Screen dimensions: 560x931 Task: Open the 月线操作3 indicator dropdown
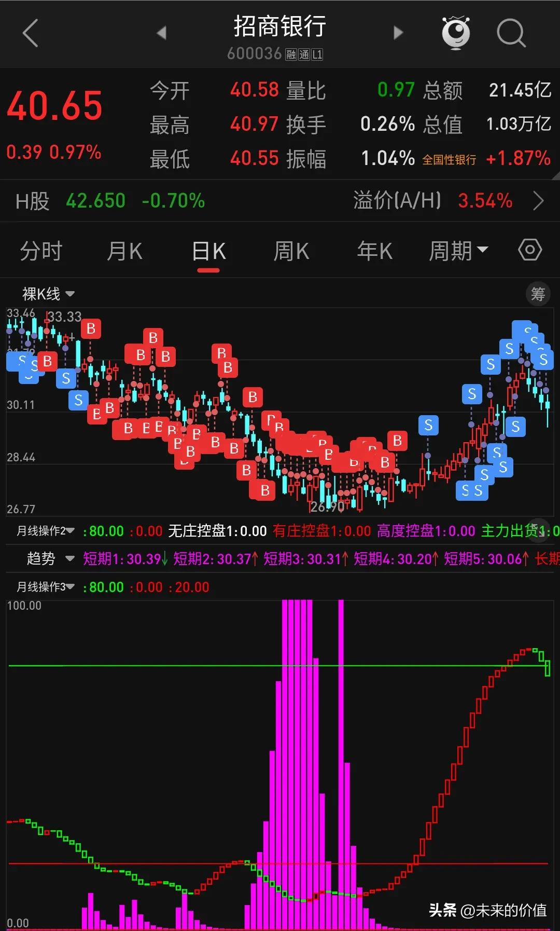point(46,587)
